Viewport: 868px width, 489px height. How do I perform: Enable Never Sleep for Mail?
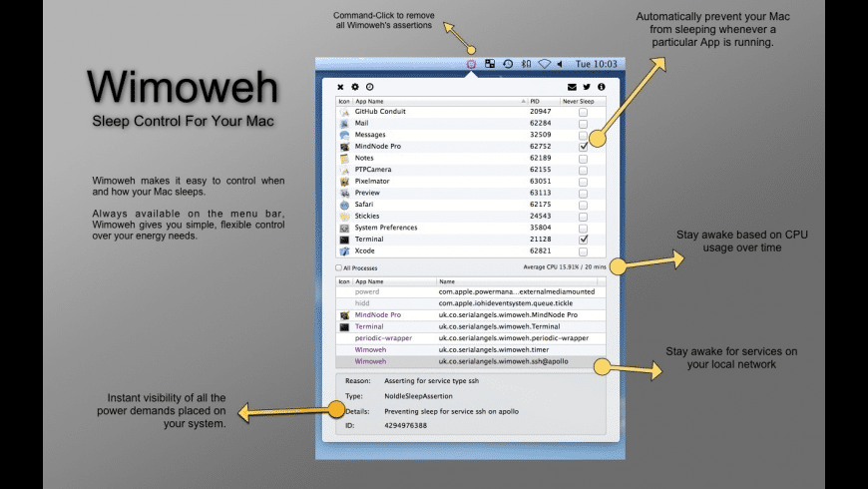click(x=583, y=124)
